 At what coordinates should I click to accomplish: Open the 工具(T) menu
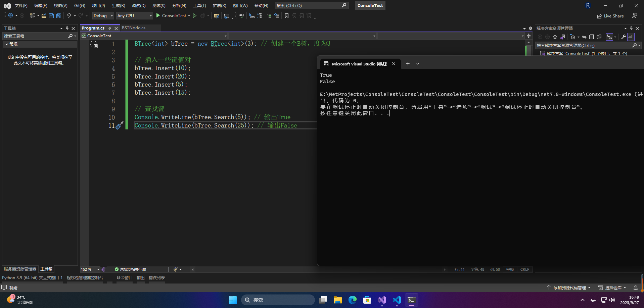(199, 6)
